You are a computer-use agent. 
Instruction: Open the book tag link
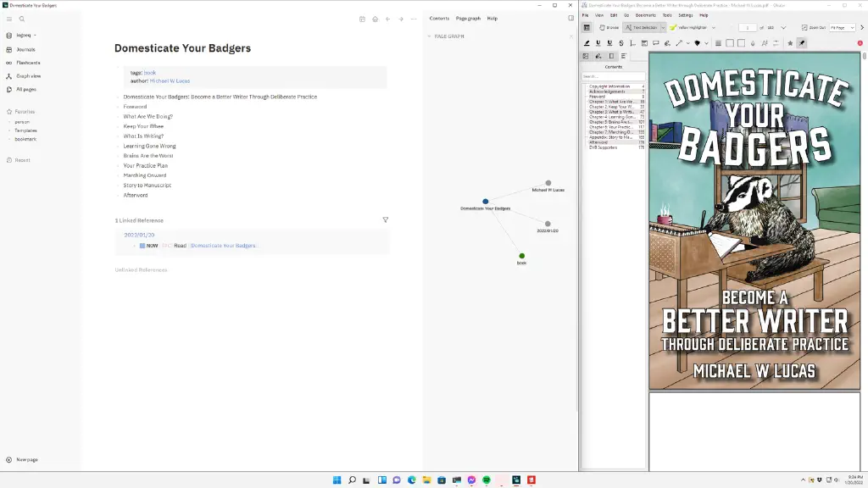[149, 73]
